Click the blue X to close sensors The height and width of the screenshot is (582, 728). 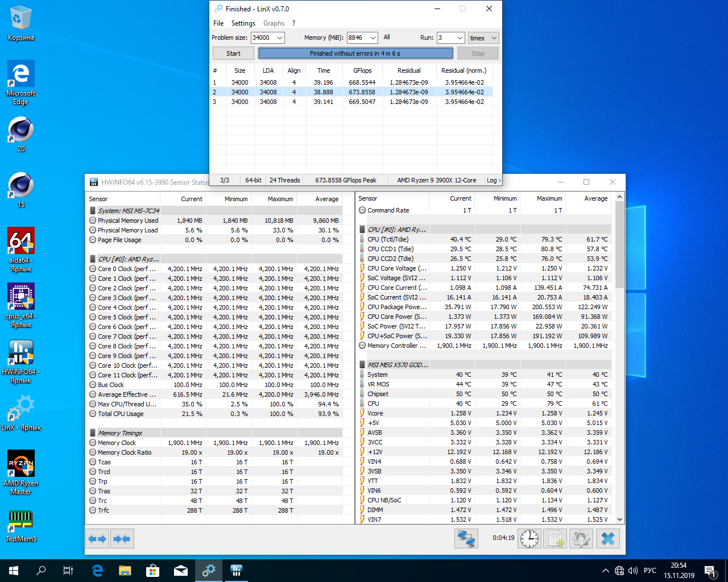click(608, 539)
